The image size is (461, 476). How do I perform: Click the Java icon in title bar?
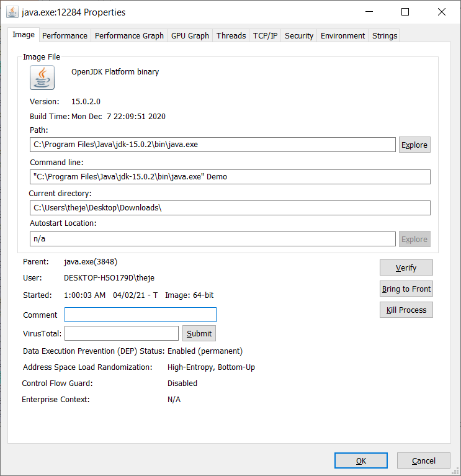12,12
